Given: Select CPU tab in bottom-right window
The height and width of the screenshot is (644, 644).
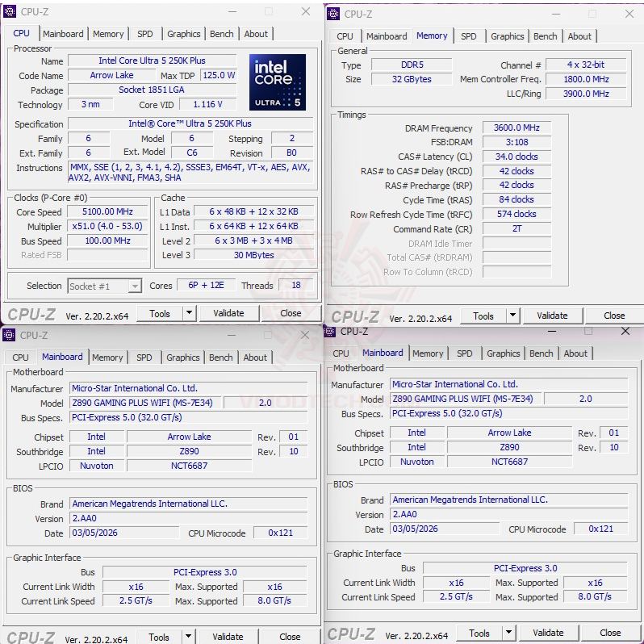Looking at the screenshot, I should [341, 353].
